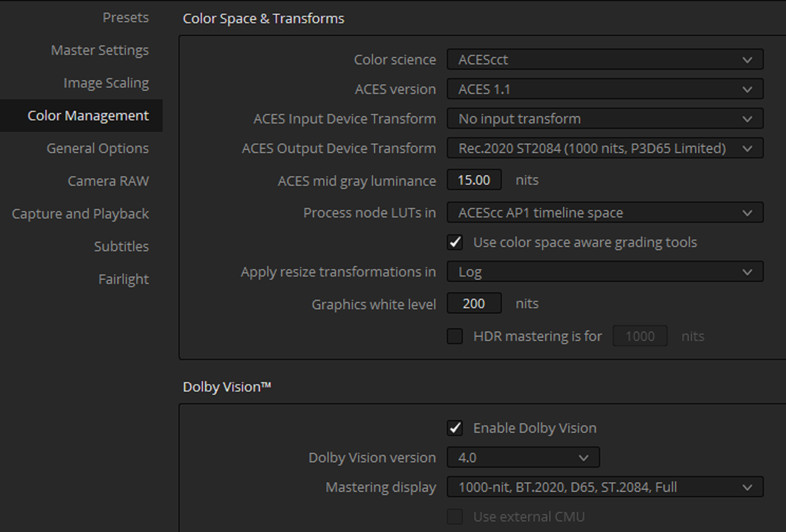This screenshot has width=786, height=532.
Task: Open Capture and Playback settings
Action: (x=81, y=214)
